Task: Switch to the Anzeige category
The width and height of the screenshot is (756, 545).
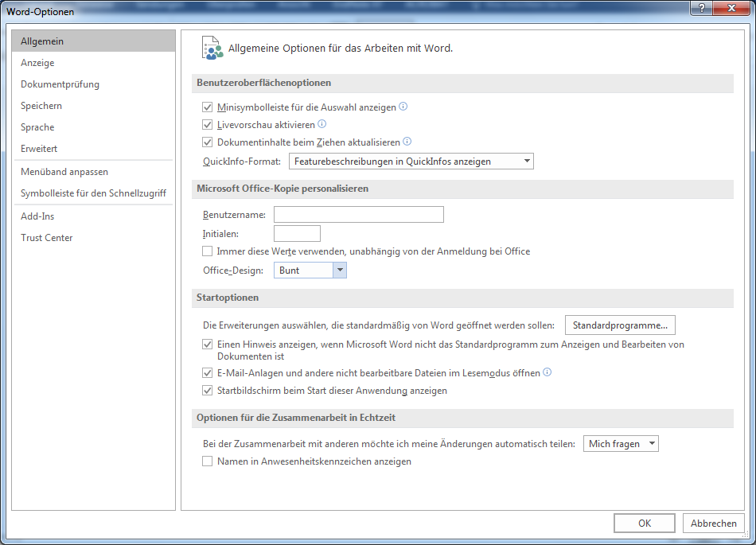Action: point(38,63)
